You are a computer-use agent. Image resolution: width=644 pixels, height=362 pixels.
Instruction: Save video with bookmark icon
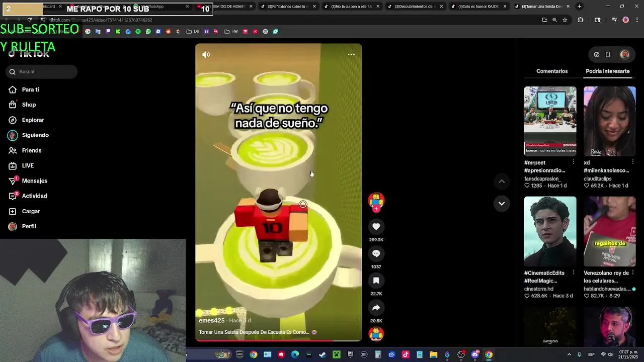[x=376, y=281]
